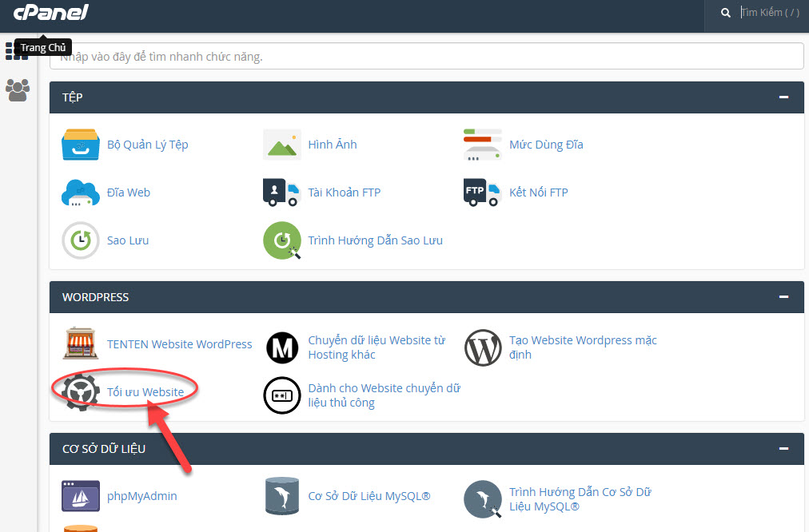
Task: Open the Mức Dùng Đĩa disk usage icon
Action: click(x=482, y=145)
